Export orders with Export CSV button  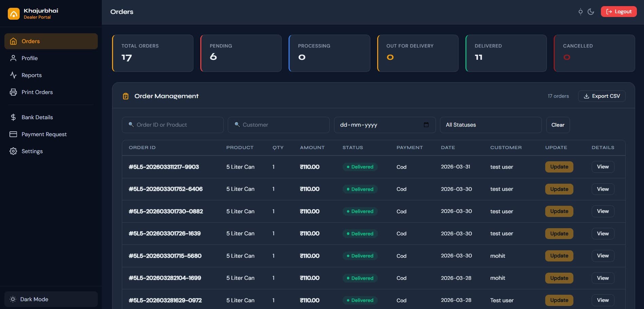[x=602, y=96]
